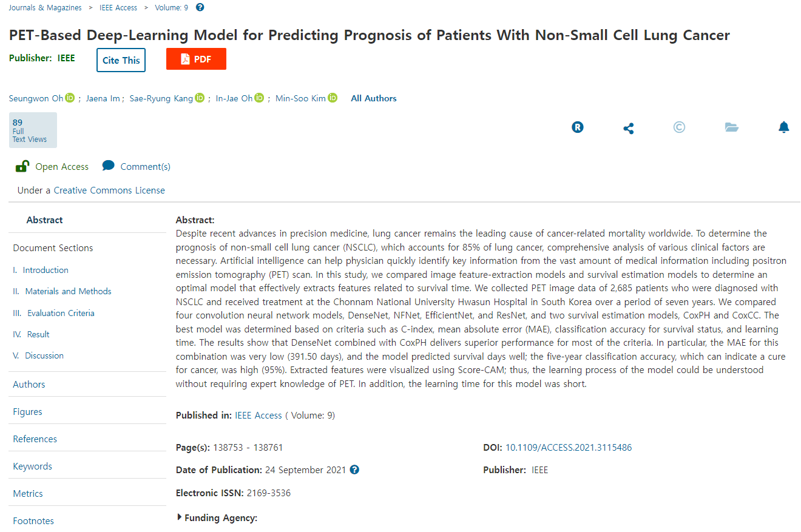Download the PDF with red button
This screenshot has height=532, width=801.
(196, 59)
